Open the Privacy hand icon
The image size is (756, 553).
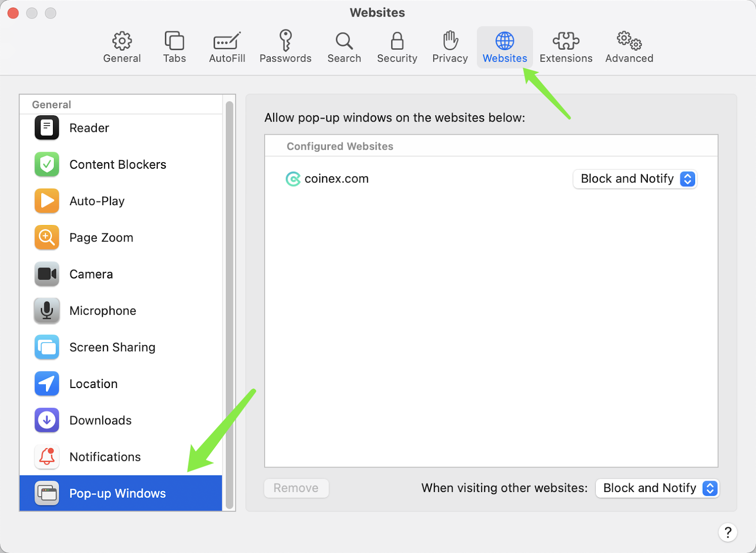point(450,41)
